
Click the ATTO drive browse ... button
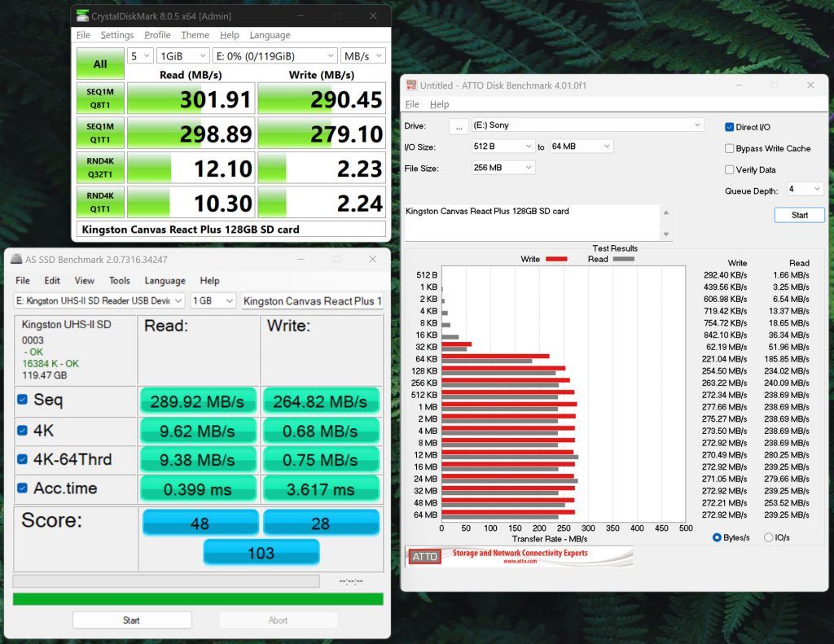(459, 126)
